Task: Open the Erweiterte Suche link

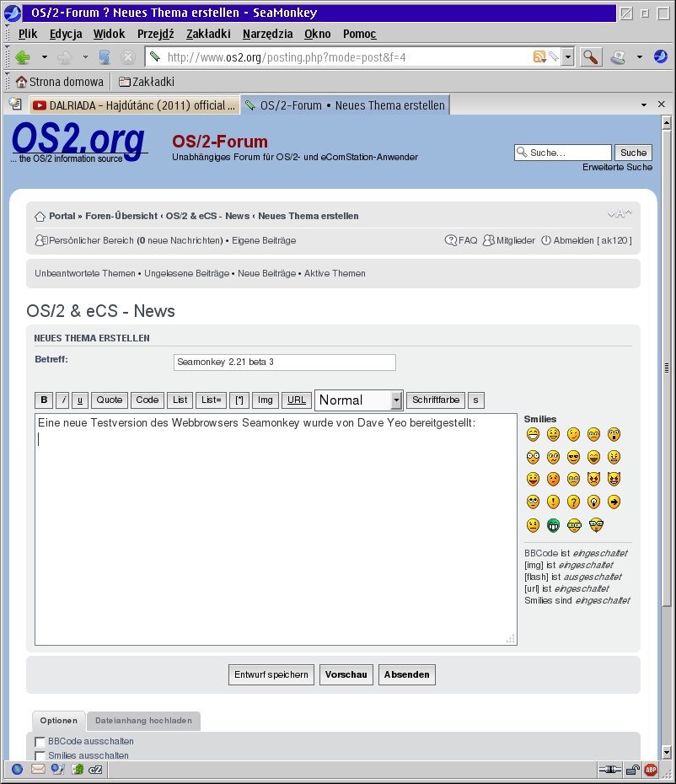Action: pyautogui.click(x=617, y=167)
